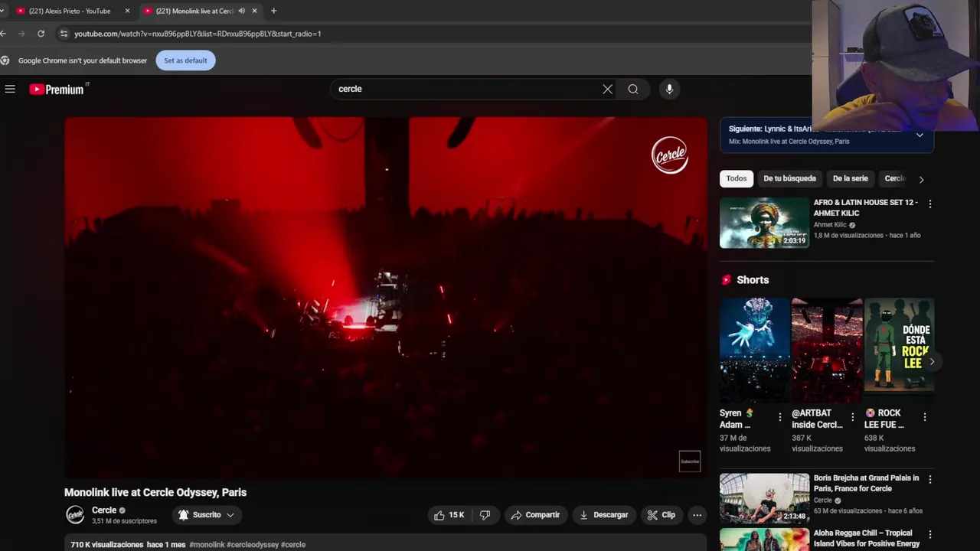Open Suscrito subscription options dropdown
The height and width of the screenshot is (551, 980).
click(206, 515)
